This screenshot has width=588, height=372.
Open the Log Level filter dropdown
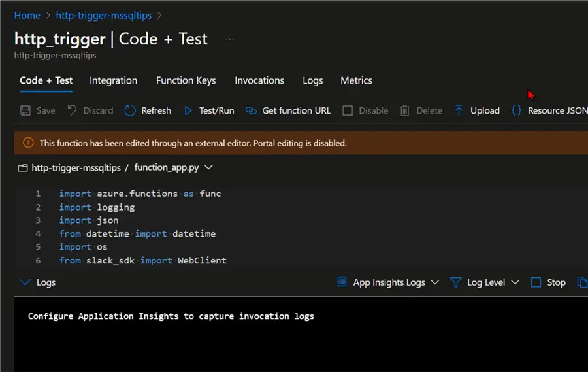click(485, 282)
